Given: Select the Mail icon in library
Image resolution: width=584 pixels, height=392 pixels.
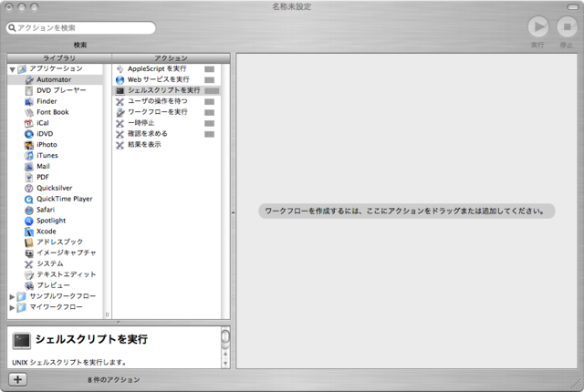Looking at the screenshot, I should click(x=29, y=166).
